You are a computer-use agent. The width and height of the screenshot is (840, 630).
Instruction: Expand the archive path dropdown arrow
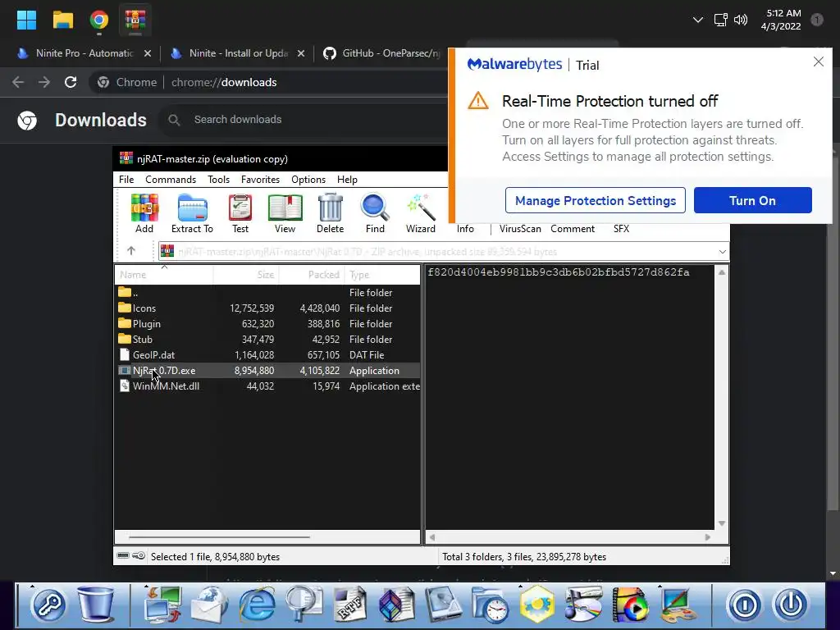pyautogui.click(x=722, y=252)
